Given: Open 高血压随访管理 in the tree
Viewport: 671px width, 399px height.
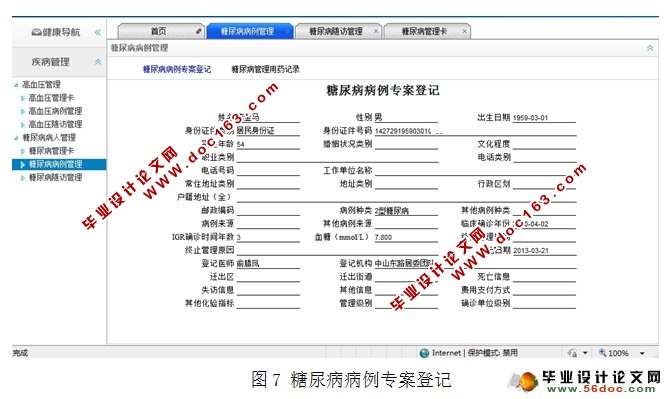Looking at the screenshot, I should click(x=55, y=125).
